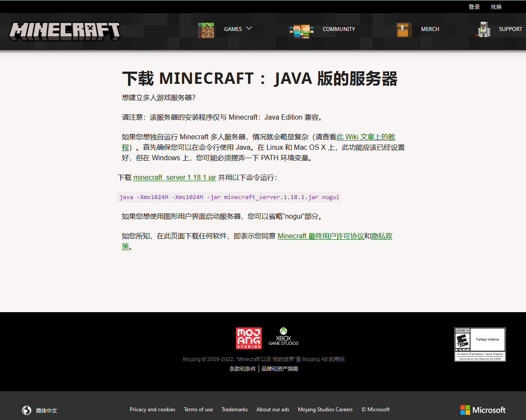Open About our ads footer link
526x420 pixels.
(x=273, y=410)
